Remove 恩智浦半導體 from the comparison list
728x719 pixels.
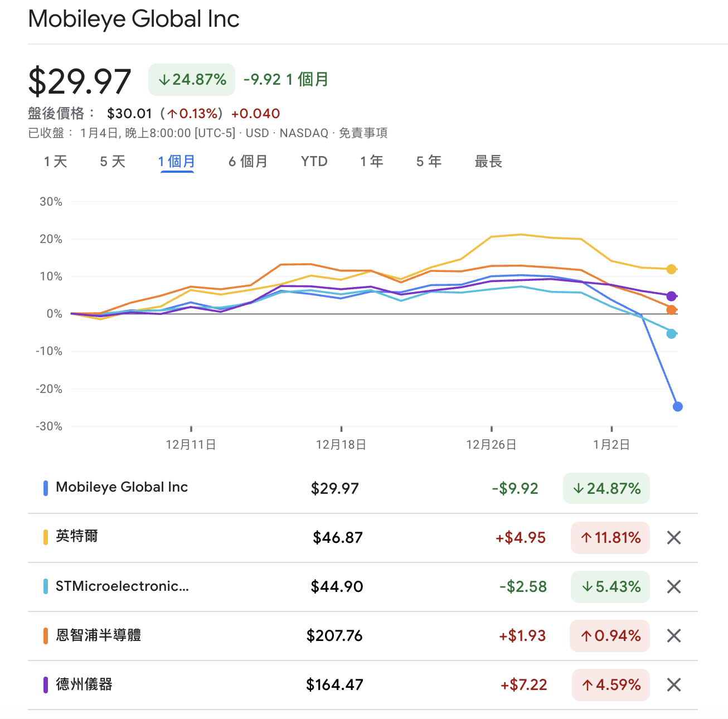click(x=674, y=636)
